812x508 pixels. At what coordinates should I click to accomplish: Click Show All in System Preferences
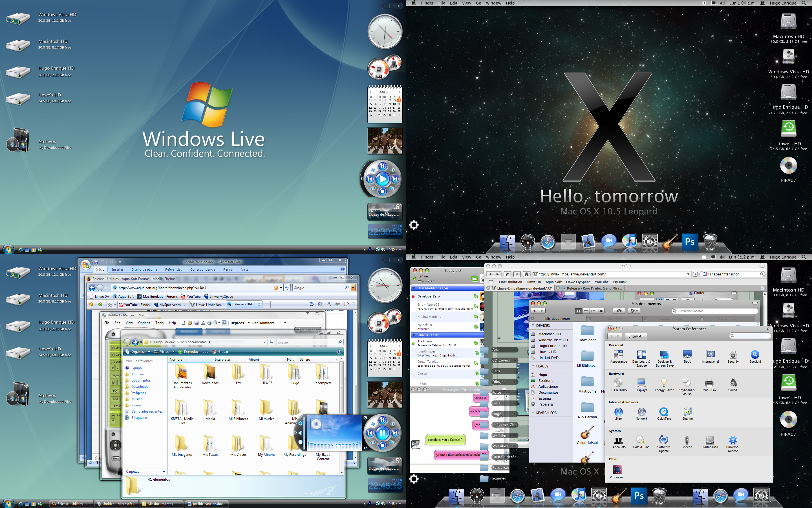pos(636,336)
